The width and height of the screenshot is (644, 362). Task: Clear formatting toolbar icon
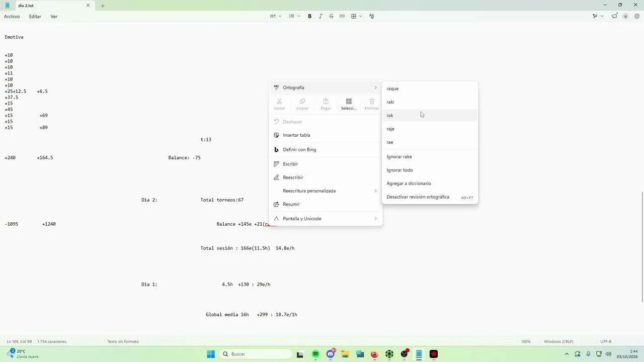(372, 16)
